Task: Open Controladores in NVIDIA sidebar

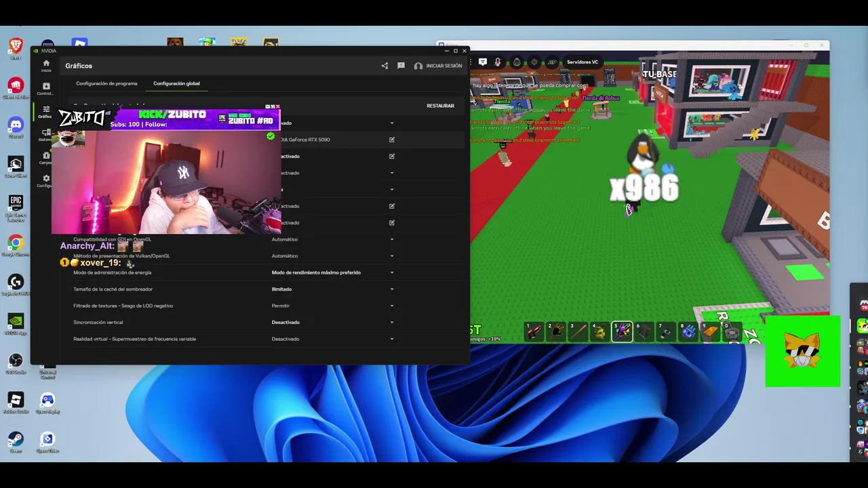Action: coord(46,89)
